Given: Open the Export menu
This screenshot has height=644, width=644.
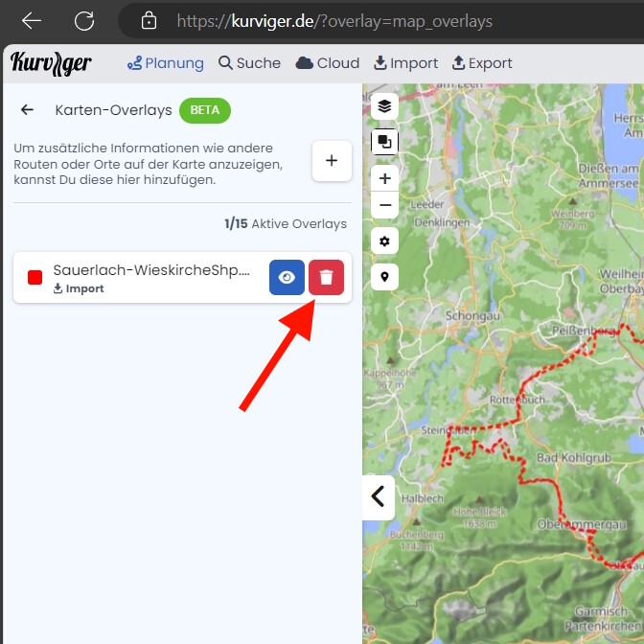Looking at the screenshot, I should 482,63.
